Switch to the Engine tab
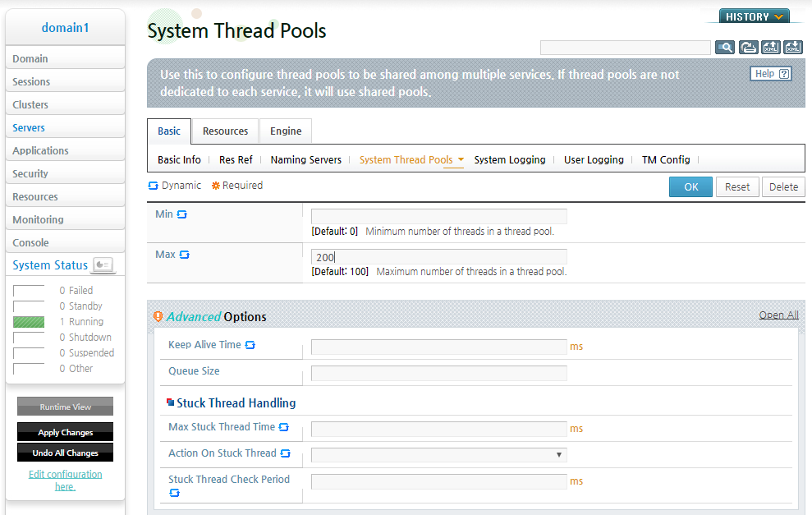 click(x=286, y=131)
